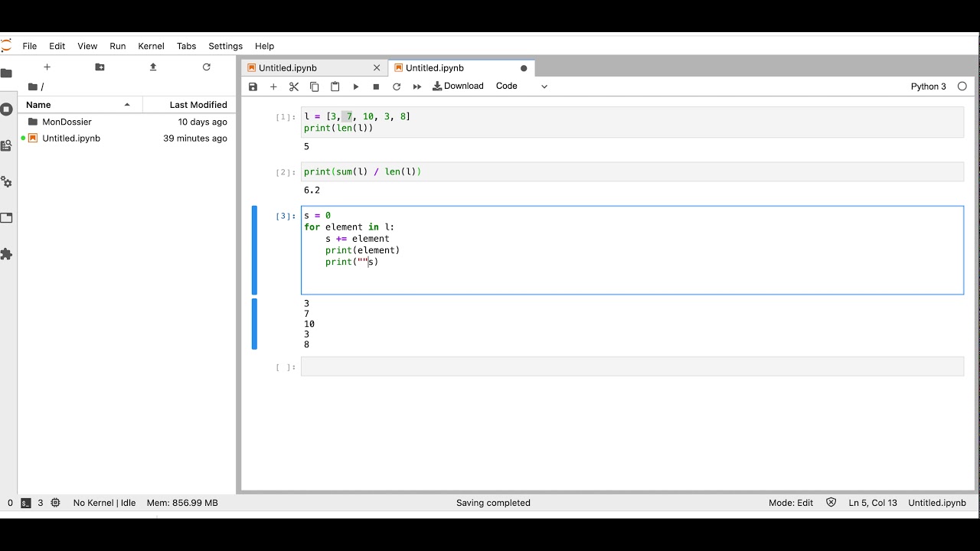Refresh the file browser list
The image size is (980, 551).
tap(206, 67)
